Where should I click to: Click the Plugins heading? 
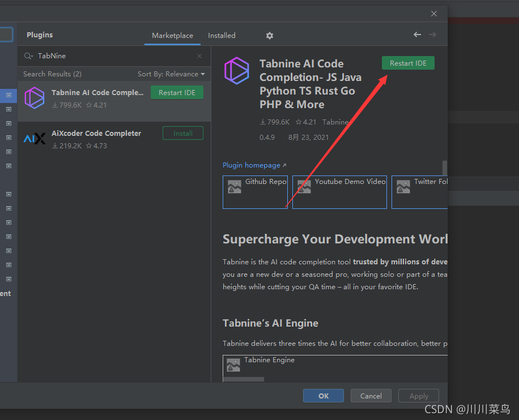40,35
